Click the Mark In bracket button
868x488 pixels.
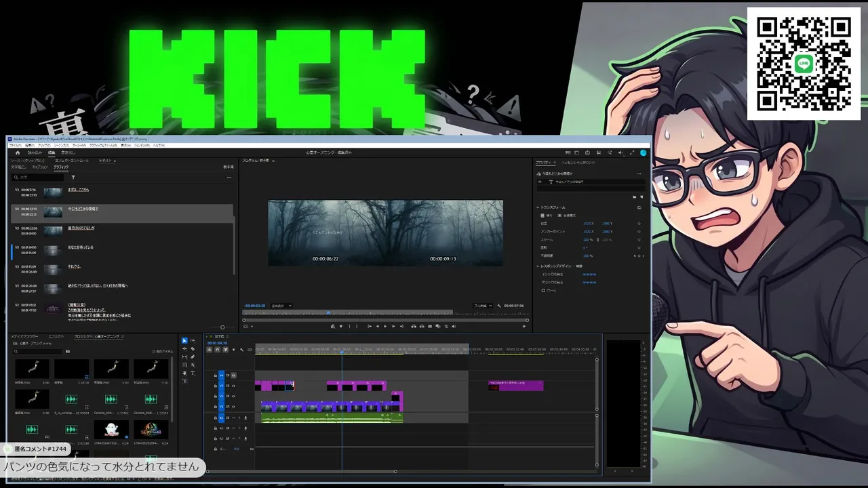[349, 326]
